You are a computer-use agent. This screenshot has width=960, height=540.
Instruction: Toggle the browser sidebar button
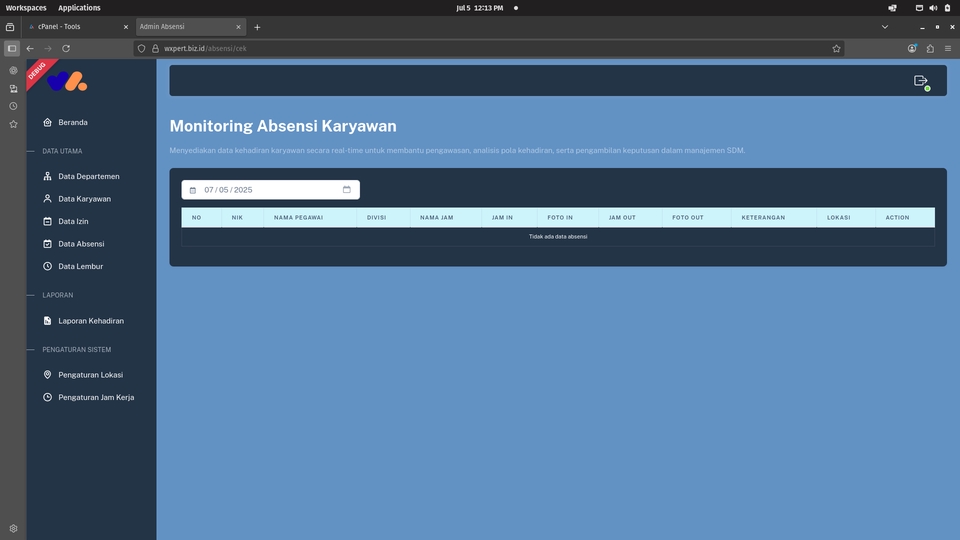pos(12,48)
